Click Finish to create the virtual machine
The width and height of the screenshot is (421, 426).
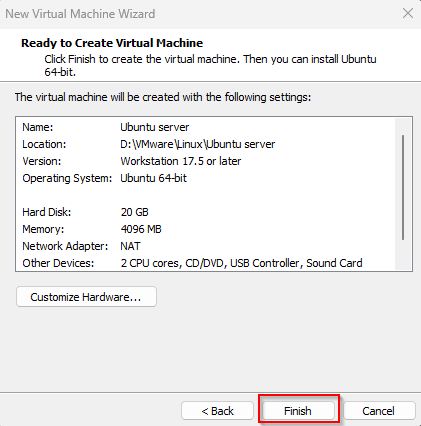298,410
